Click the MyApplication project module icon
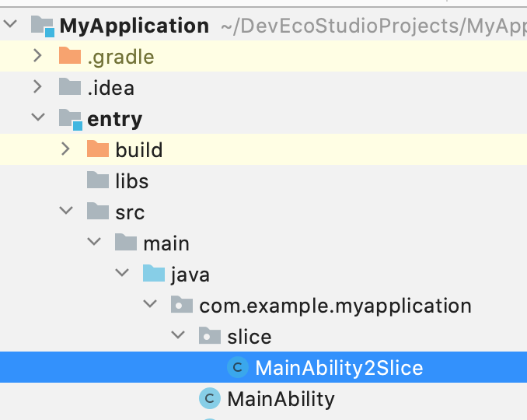This screenshot has height=420, width=527. point(43,26)
